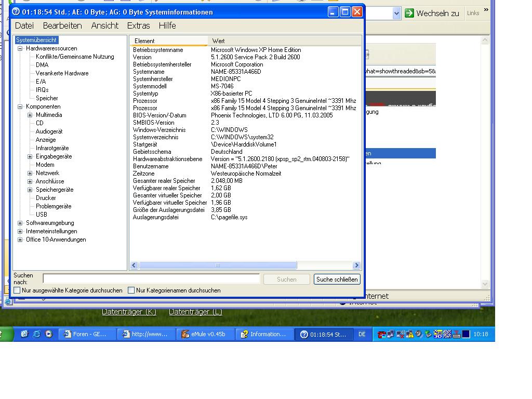Click the green Wechseln zu arrow icon
Viewport: 532px width, 399px height.
409,13
